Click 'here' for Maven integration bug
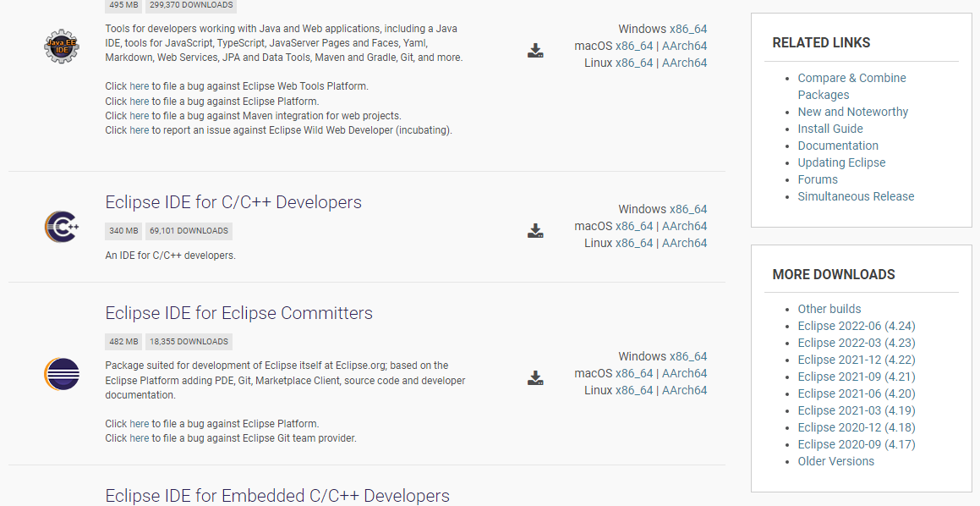The image size is (980, 506). coord(140,116)
